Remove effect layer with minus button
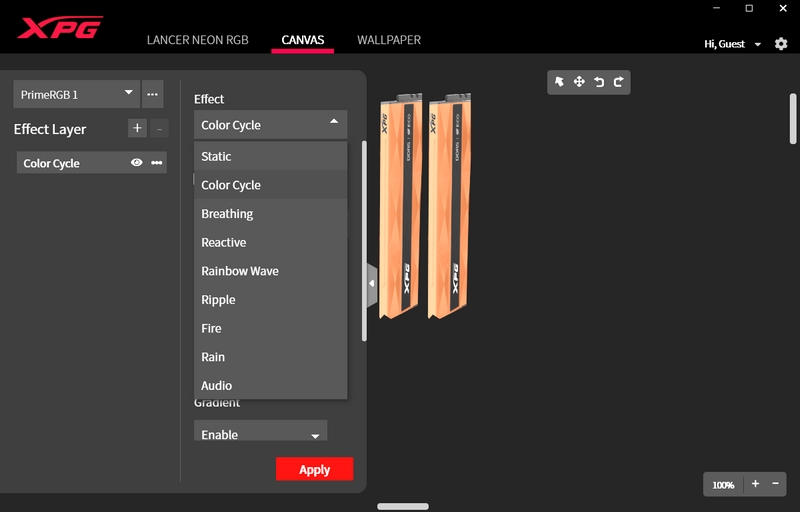The height and width of the screenshot is (512, 800). [160, 128]
